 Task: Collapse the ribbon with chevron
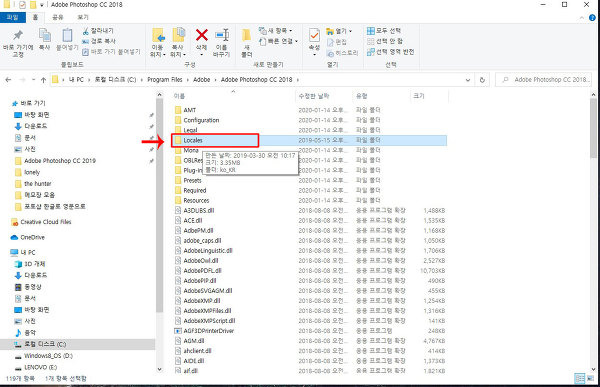click(582, 18)
